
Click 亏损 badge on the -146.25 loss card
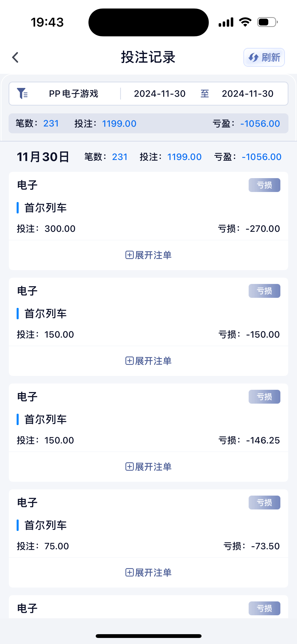[264, 397]
